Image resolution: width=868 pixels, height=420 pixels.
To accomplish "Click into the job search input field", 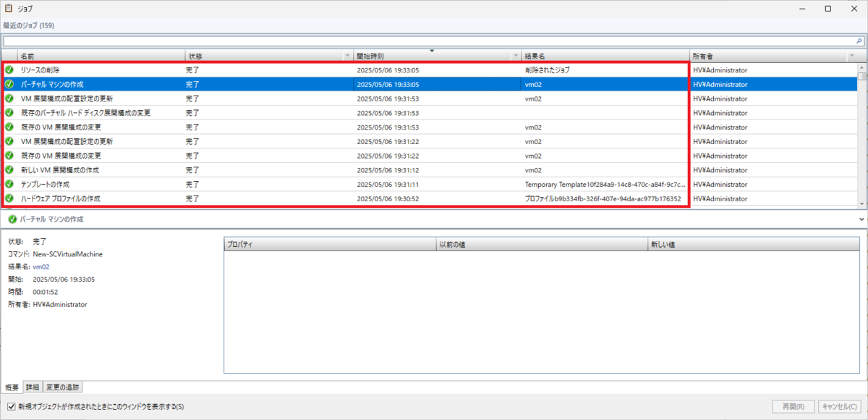I will (x=428, y=41).
